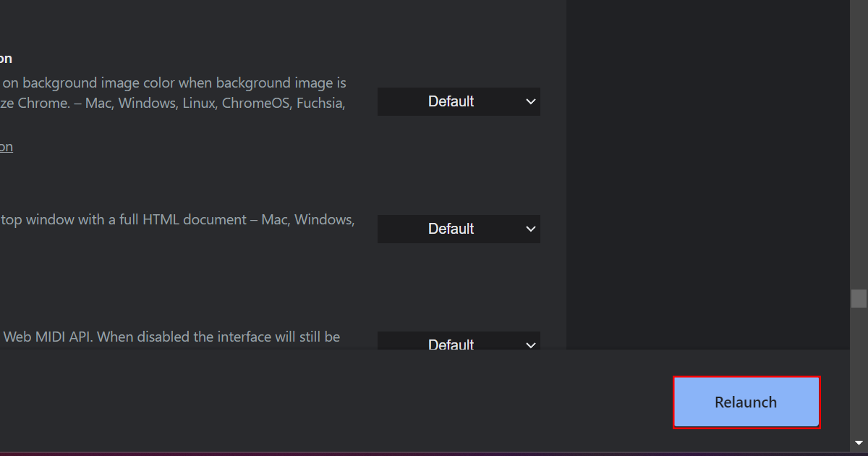Click scrollbar track above the thumb
The width and height of the screenshot is (868, 456).
coord(859,145)
